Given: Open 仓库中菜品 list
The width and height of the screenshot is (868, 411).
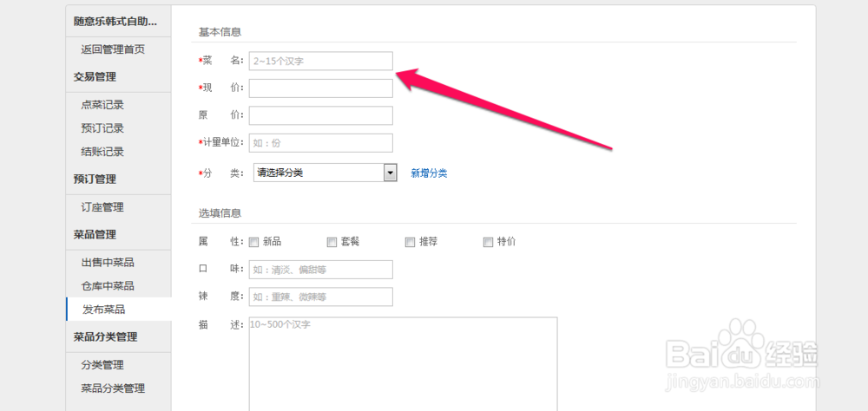Looking at the screenshot, I should (108, 286).
